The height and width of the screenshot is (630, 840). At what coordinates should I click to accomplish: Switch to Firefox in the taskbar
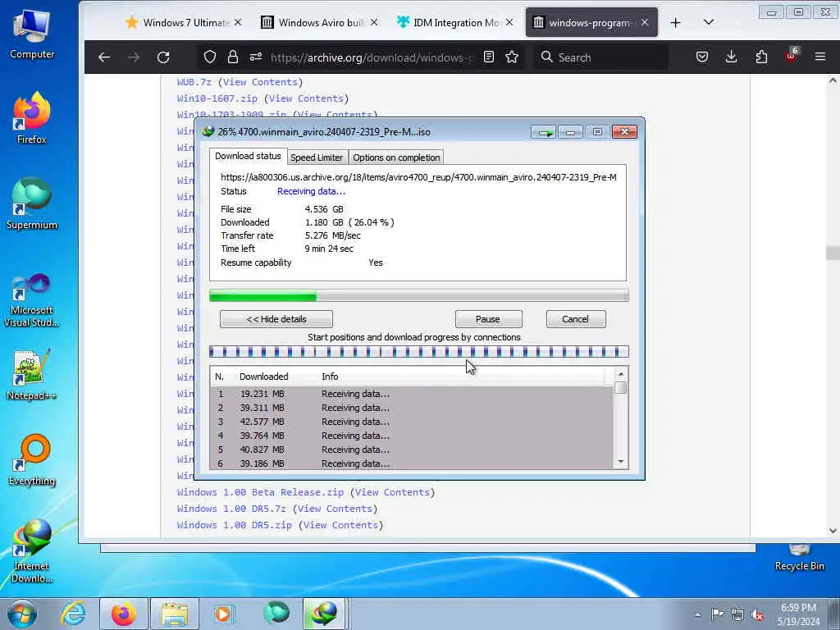124,614
